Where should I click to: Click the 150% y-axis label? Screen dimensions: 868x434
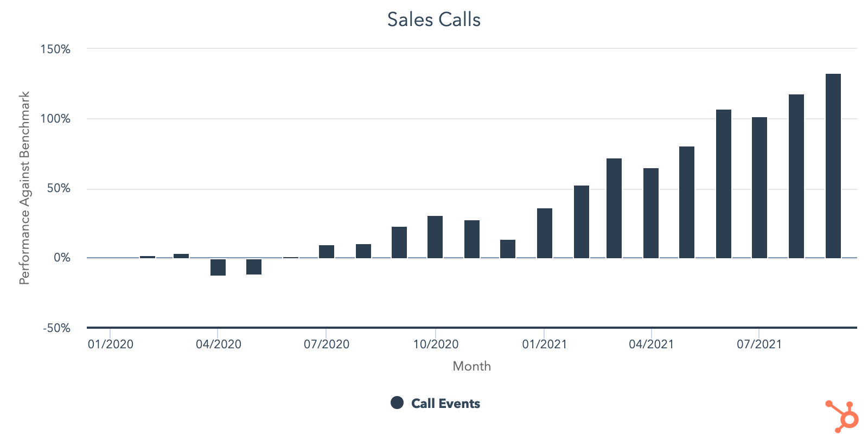point(55,49)
